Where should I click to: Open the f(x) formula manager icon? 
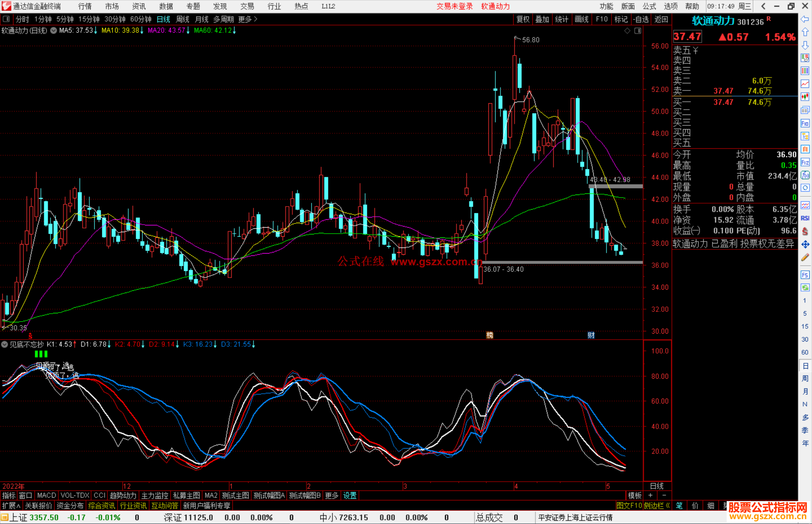pos(805,175)
